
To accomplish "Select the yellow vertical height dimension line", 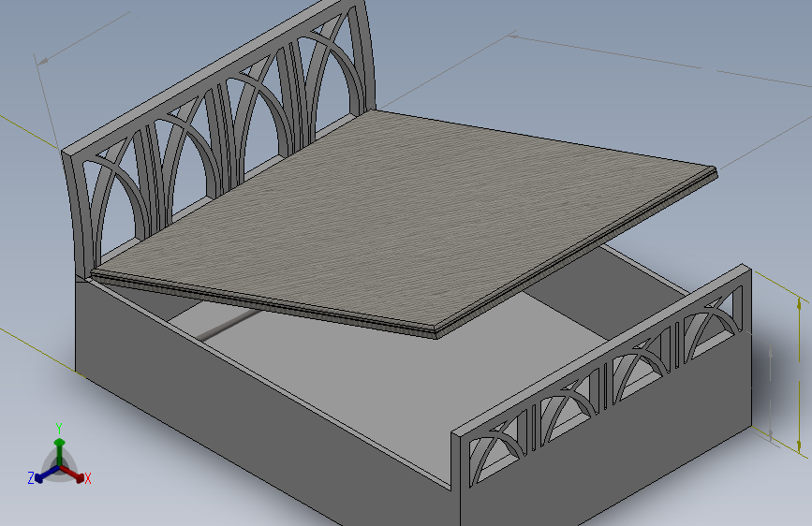I will (x=800, y=375).
